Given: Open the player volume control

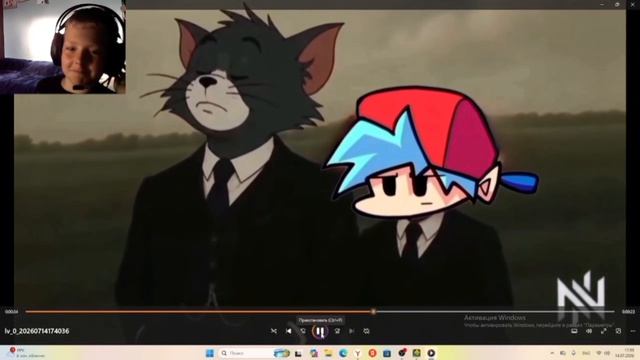Looking at the screenshot, I should (589, 331).
